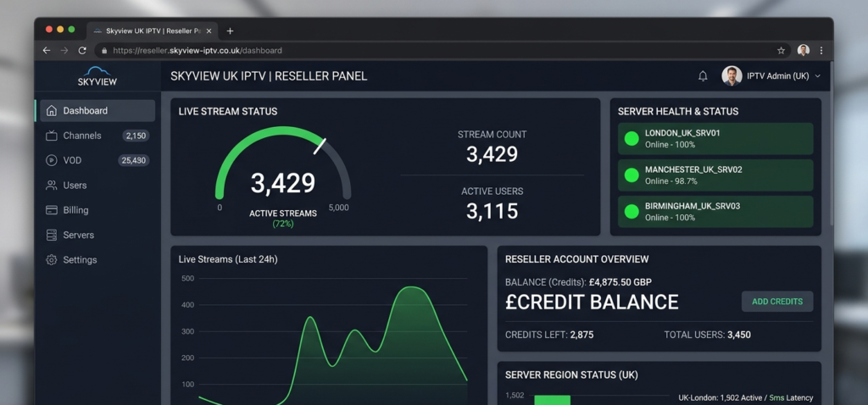Viewport: 868px width, 405px height.
Task: Open a new tab with plus button
Action: (x=231, y=31)
